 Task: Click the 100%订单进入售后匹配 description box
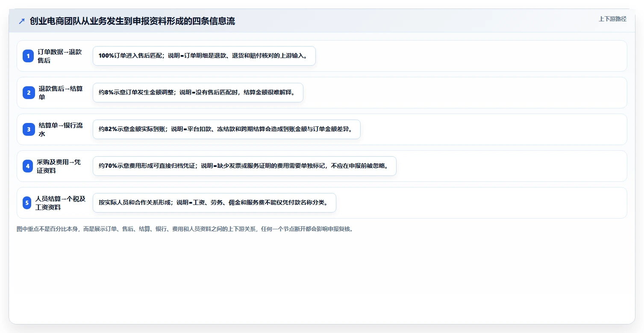click(x=204, y=56)
